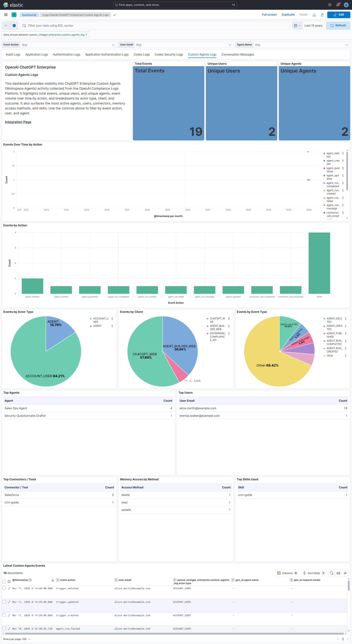Screen dimensions: 352x644
Task: Click the ENTERPRISE_COMPLIANCE_API legend color dot
Action: coord(207,334)
